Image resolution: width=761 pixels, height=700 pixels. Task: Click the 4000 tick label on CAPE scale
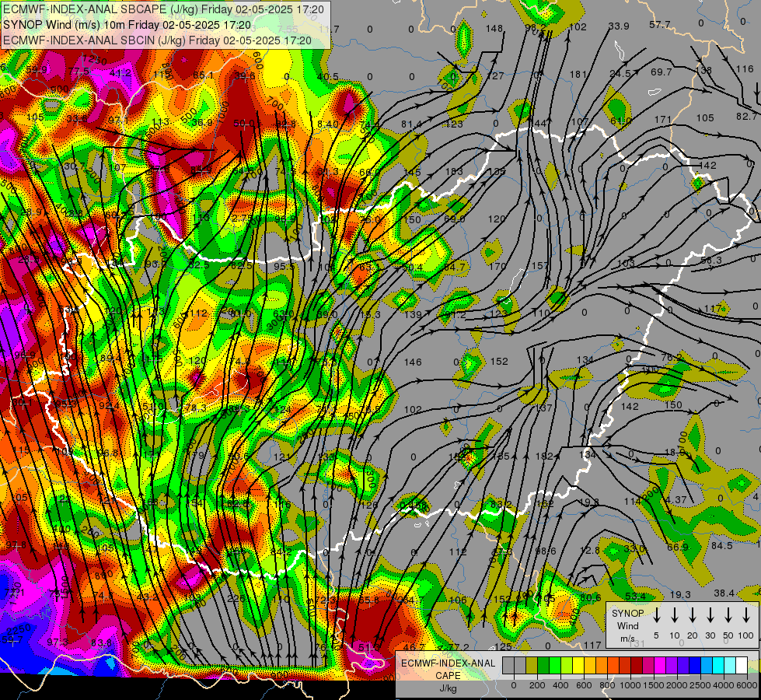click(724, 685)
